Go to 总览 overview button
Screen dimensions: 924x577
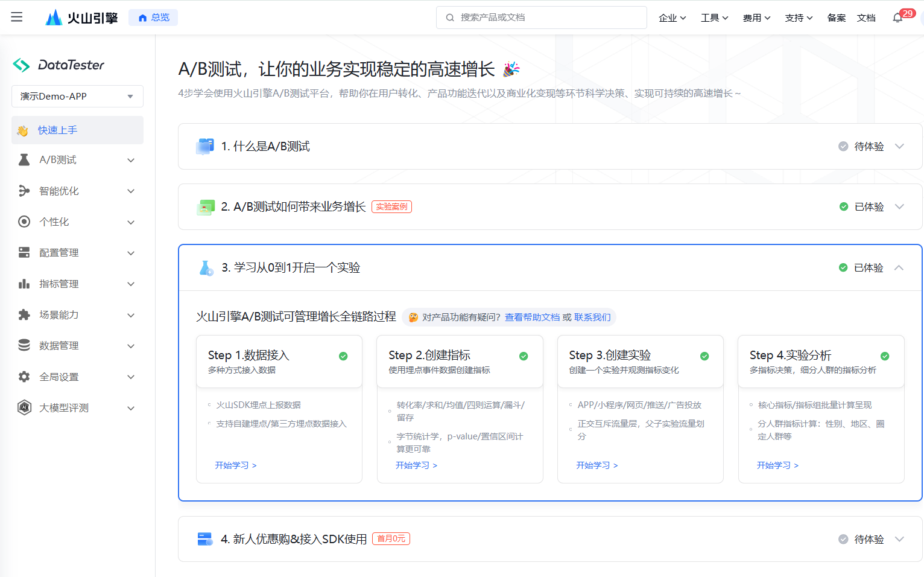click(153, 18)
